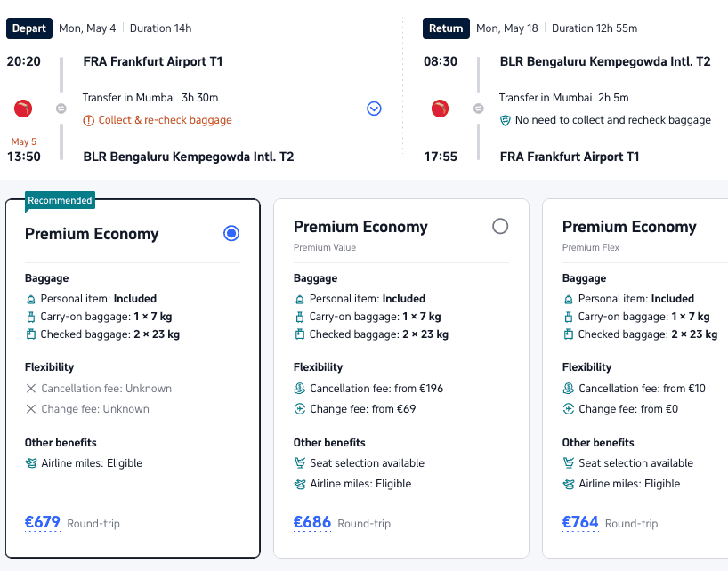728x571 pixels.
Task: Click the €764 round-trip price
Action: [x=580, y=523]
